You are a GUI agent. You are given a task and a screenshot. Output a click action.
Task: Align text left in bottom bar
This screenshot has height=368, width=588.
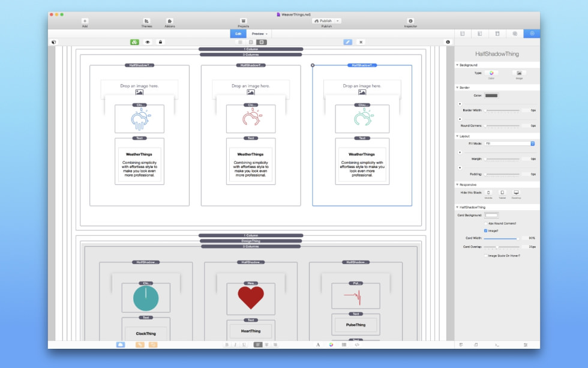[257, 345]
